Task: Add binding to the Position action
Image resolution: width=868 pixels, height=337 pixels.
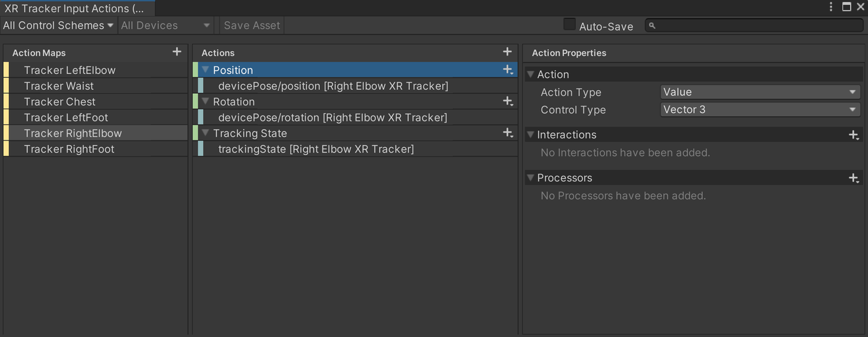Action: [x=508, y=70]
